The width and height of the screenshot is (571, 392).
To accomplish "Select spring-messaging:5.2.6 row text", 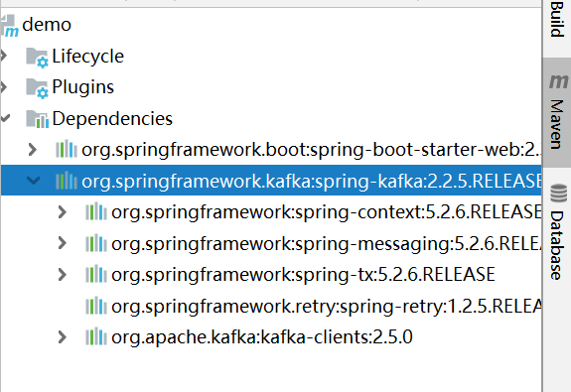I will coord(327,244).
